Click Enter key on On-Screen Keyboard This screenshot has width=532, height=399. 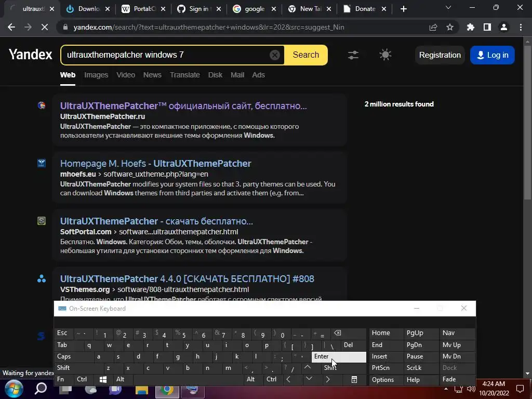pos(339,356)
